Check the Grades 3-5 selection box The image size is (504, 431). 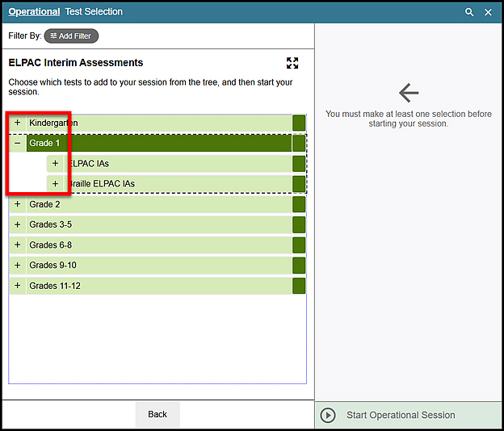click(x=299, y=224)
